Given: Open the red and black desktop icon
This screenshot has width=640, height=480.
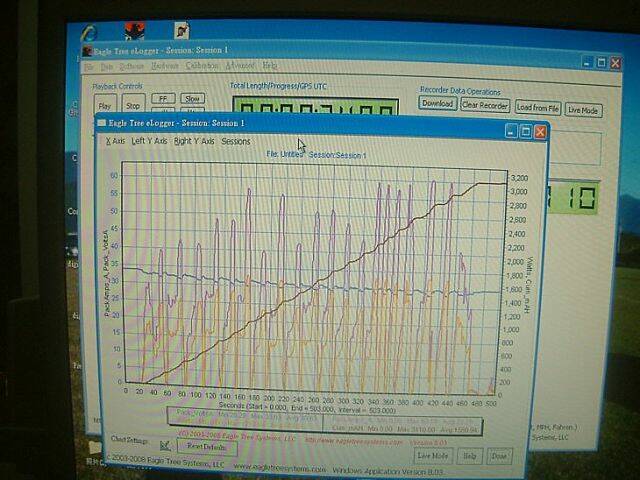Looking at the screenshot, I should tap(134, 31).
